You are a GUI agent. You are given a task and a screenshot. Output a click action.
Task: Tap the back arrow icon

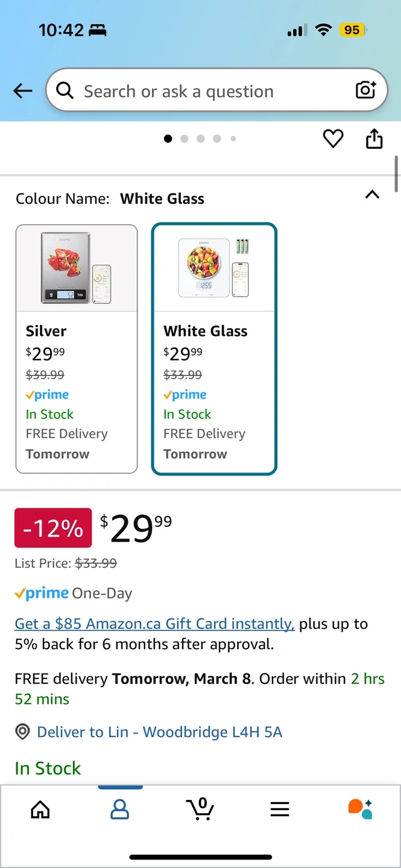click(x=23, y=91)
